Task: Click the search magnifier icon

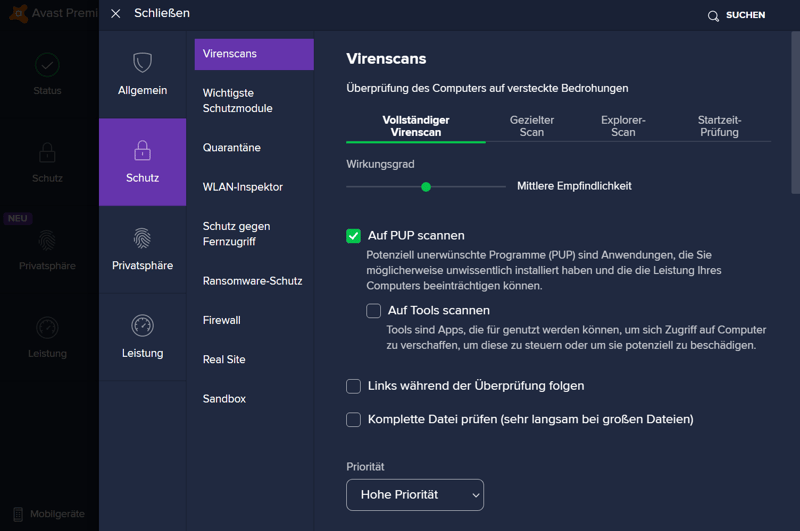Action: (713, 16)
